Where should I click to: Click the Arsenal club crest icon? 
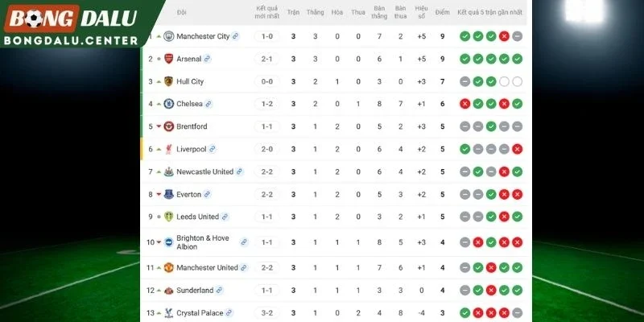pyautogui.click(x=169, y=59)
